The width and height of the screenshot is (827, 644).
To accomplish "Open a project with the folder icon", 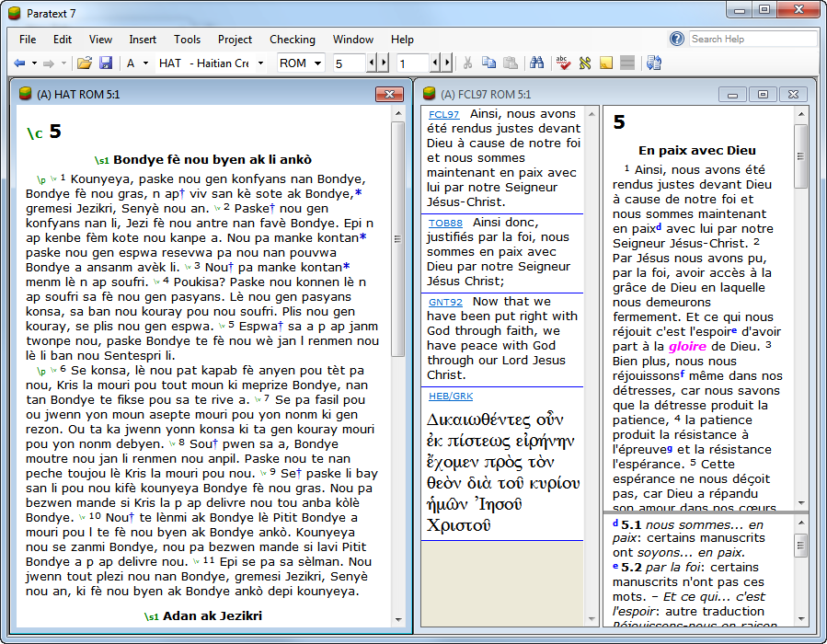I will coord(85,63).
